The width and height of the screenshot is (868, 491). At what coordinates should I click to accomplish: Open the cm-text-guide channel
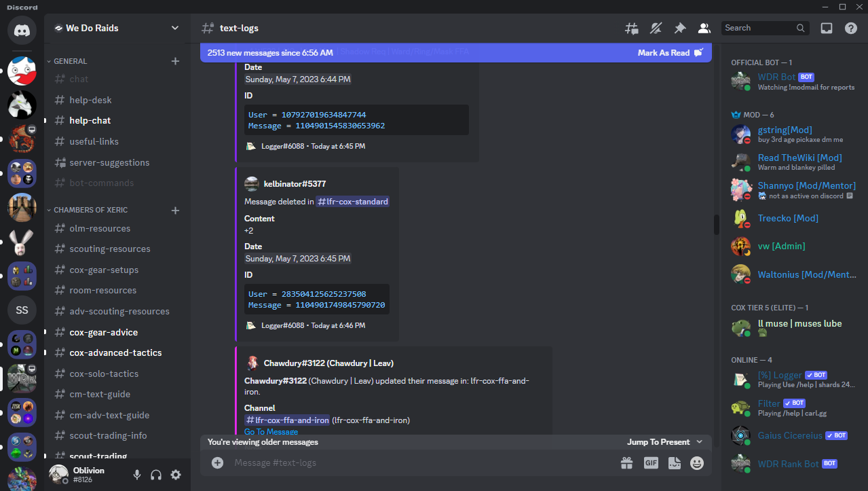117,394
